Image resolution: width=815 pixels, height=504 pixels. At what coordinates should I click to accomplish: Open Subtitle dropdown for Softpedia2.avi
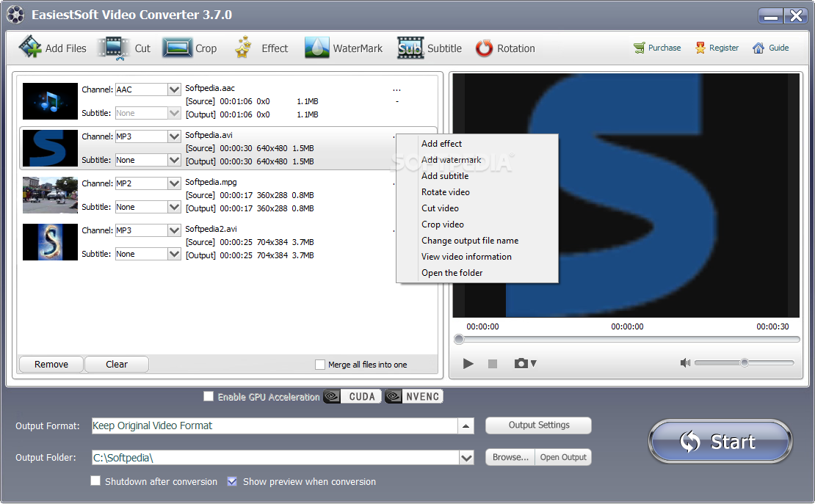tap(174, 254)
